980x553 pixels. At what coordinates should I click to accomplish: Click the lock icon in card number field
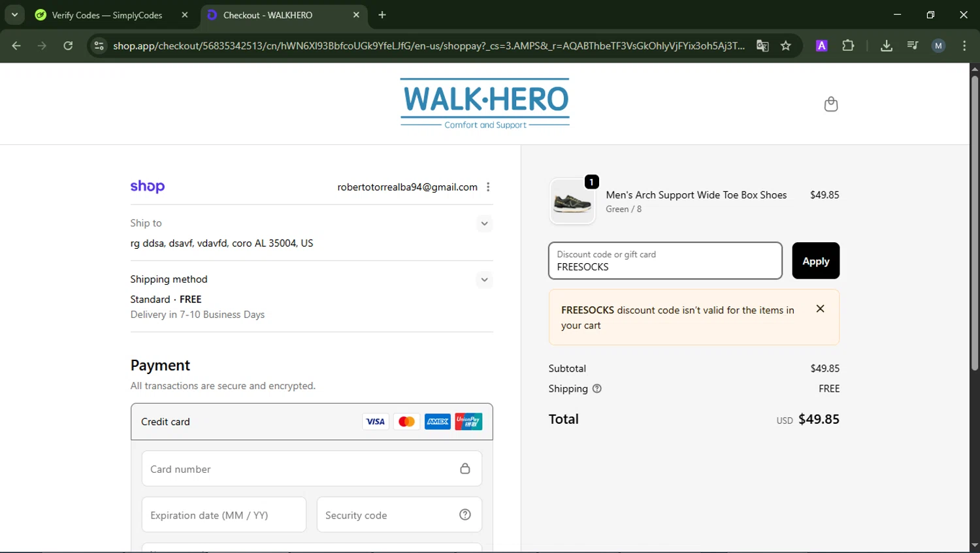(465, 468)
